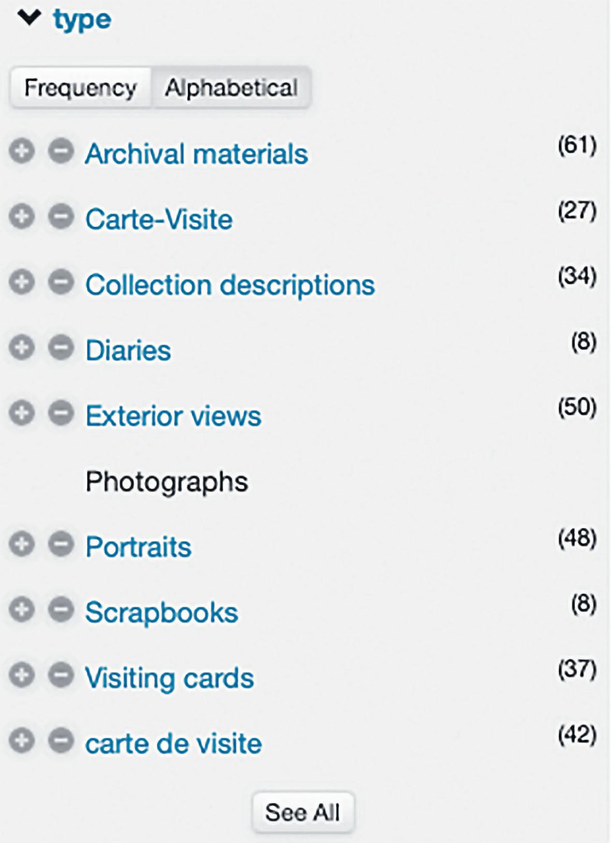This screenshot has width=616, height=843.
Task: Collapse the type facet chevron
Action: [x=29, y=18]
